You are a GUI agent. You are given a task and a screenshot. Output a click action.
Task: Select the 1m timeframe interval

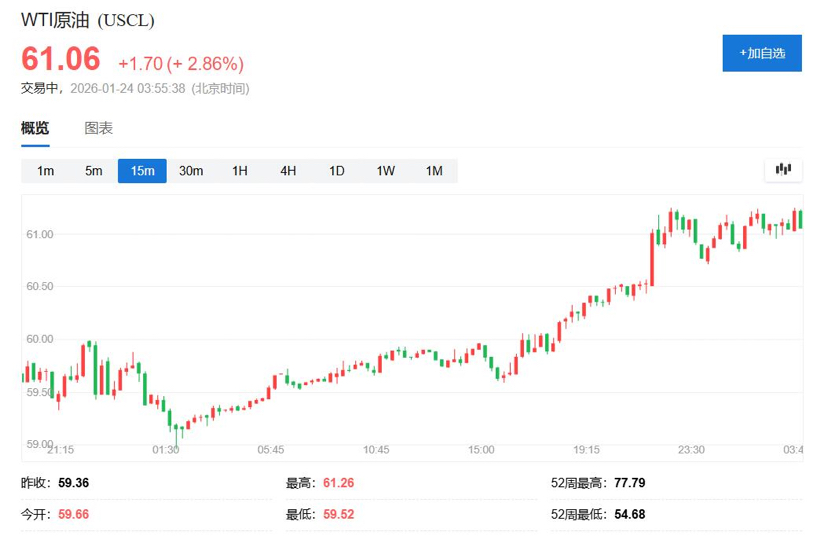click(46, 171)
